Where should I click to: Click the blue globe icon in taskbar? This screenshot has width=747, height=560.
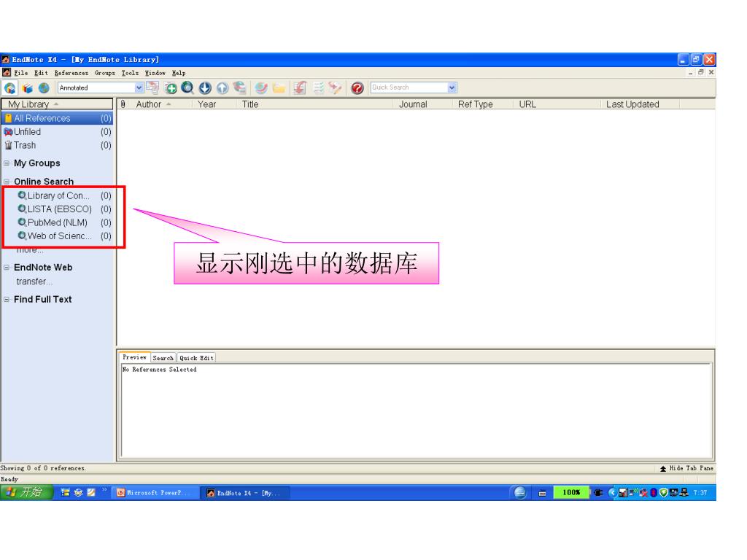click(x=520, y=493)
